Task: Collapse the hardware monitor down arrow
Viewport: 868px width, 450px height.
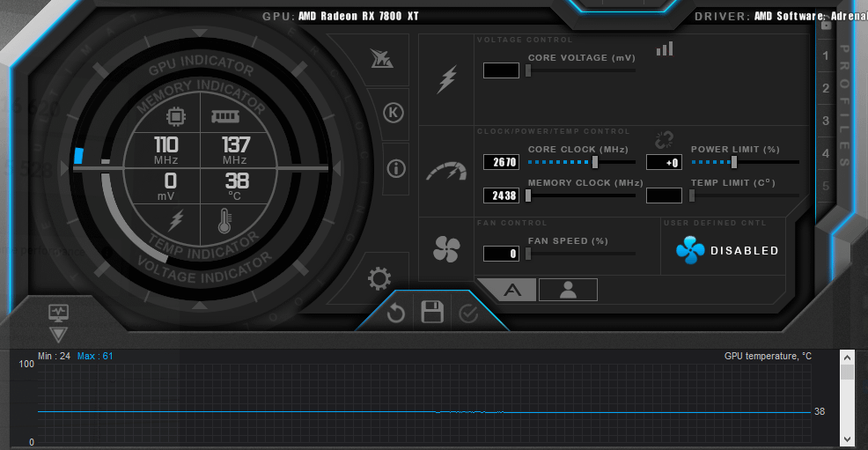Action: pos(59,335)
